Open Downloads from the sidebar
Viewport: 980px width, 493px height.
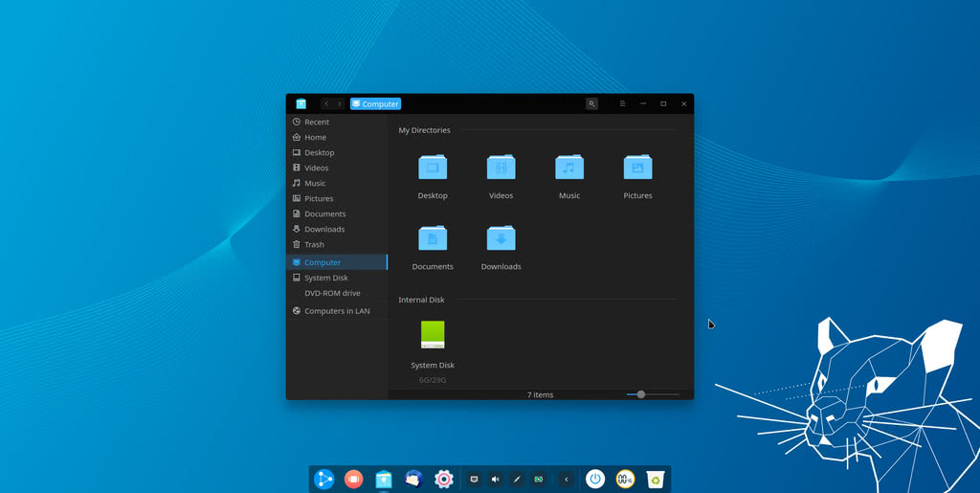coord(337,229)
